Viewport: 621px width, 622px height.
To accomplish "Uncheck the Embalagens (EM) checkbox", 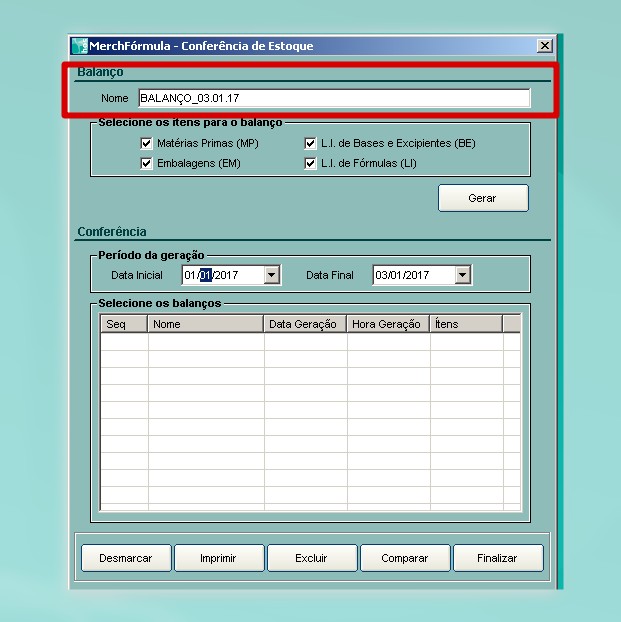I will (147, 163).
